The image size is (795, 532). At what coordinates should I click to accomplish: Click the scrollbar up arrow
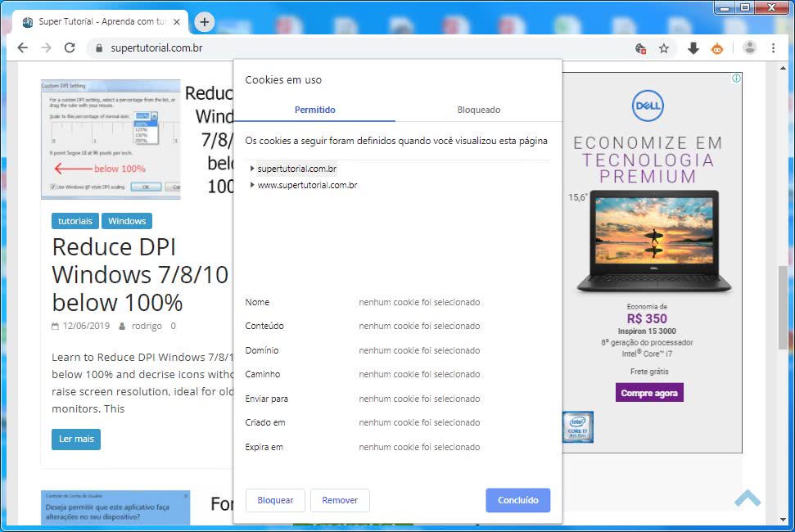[x=783, y=68]
